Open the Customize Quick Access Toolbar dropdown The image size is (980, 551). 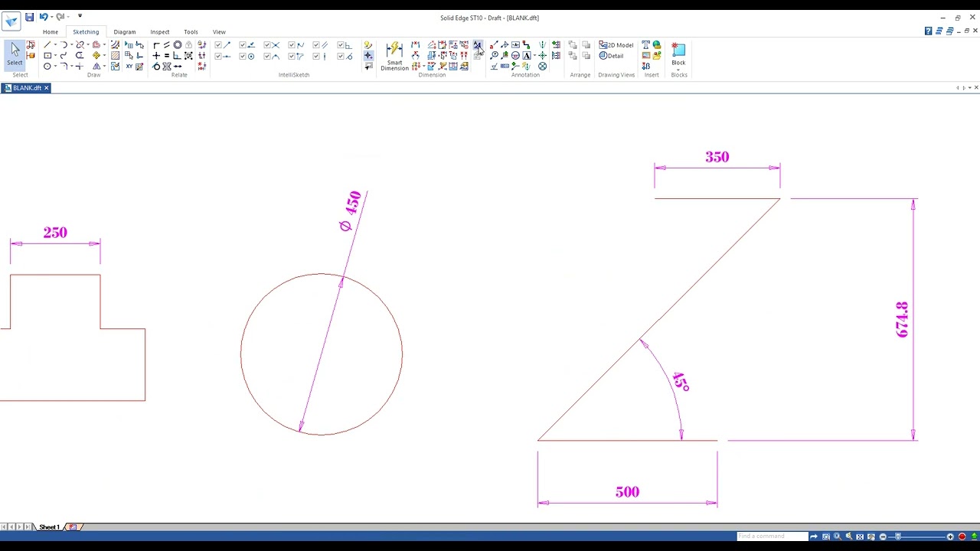click(x=80, y=17)
